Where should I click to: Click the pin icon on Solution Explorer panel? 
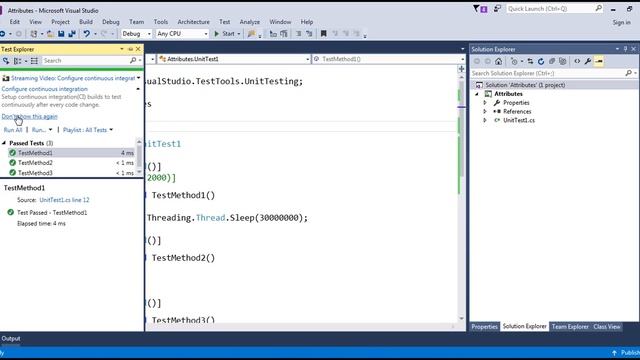(x=625, y=49)
